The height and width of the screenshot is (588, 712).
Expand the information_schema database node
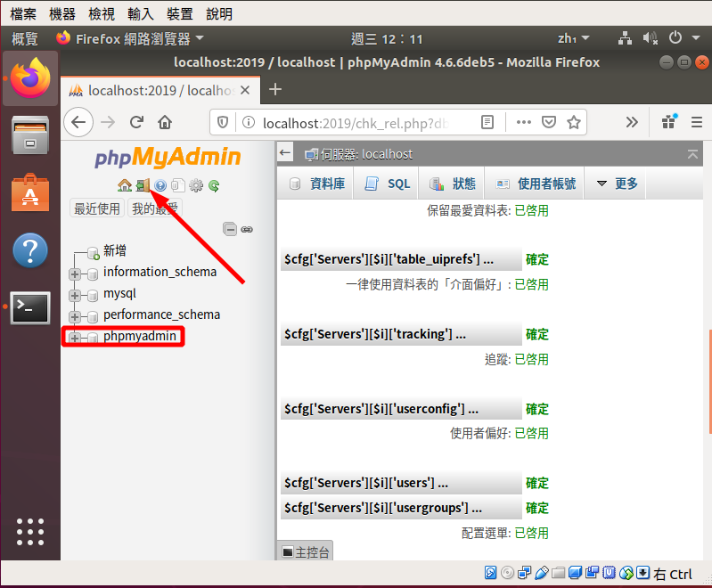(x=75, y=274)
